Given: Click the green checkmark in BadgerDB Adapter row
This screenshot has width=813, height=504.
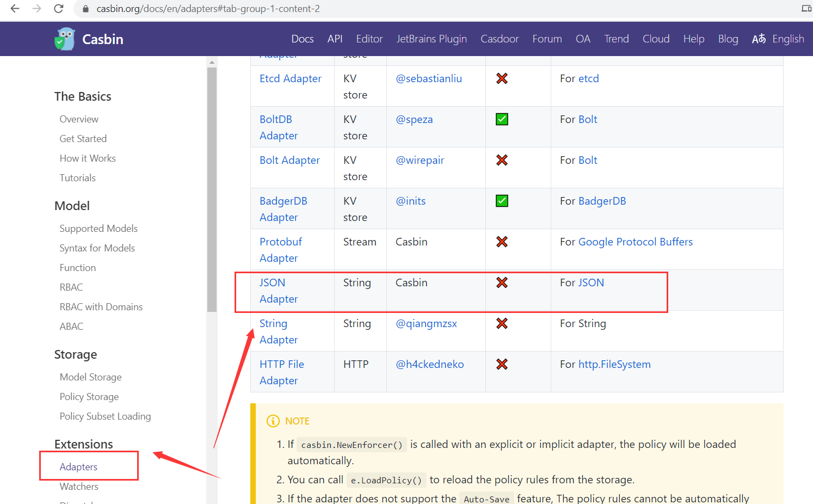Looking at the screenshot, I should (502, 201).
